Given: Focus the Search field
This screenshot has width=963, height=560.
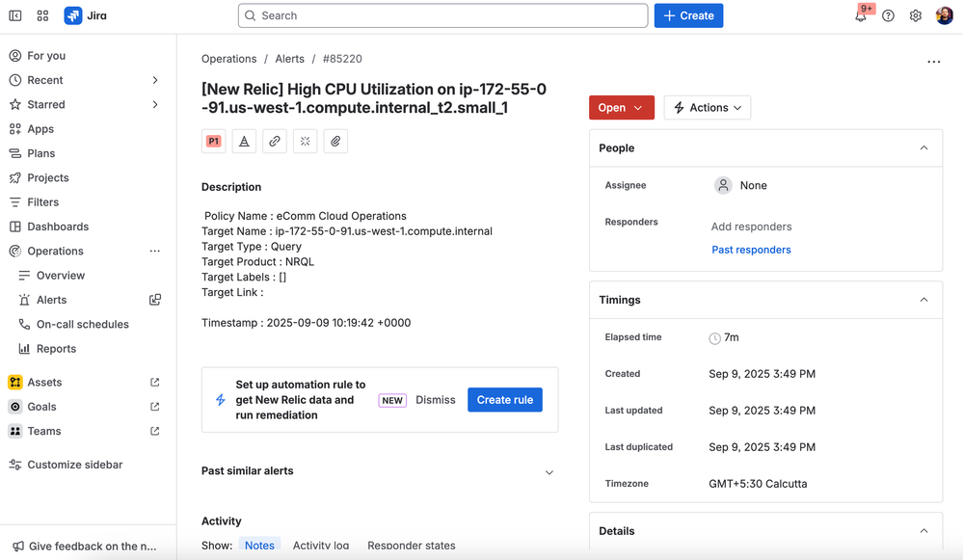Looking at the screenshot, I should (x=442, y=16).
